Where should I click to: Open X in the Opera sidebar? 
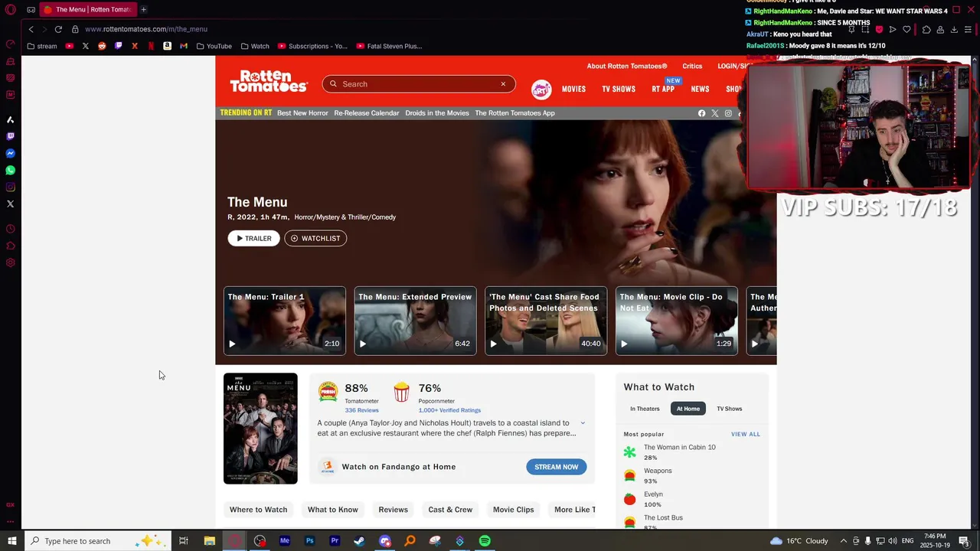coord(11,204)
